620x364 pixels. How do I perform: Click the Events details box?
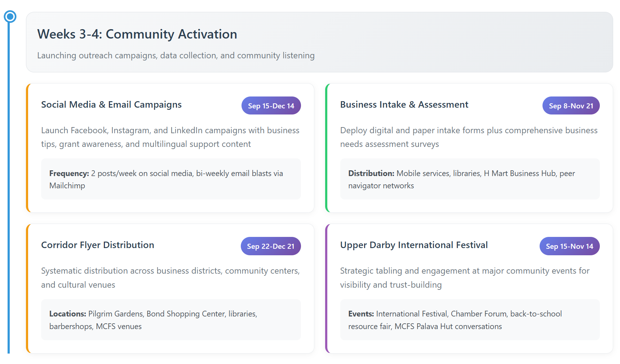click(470, 320)
